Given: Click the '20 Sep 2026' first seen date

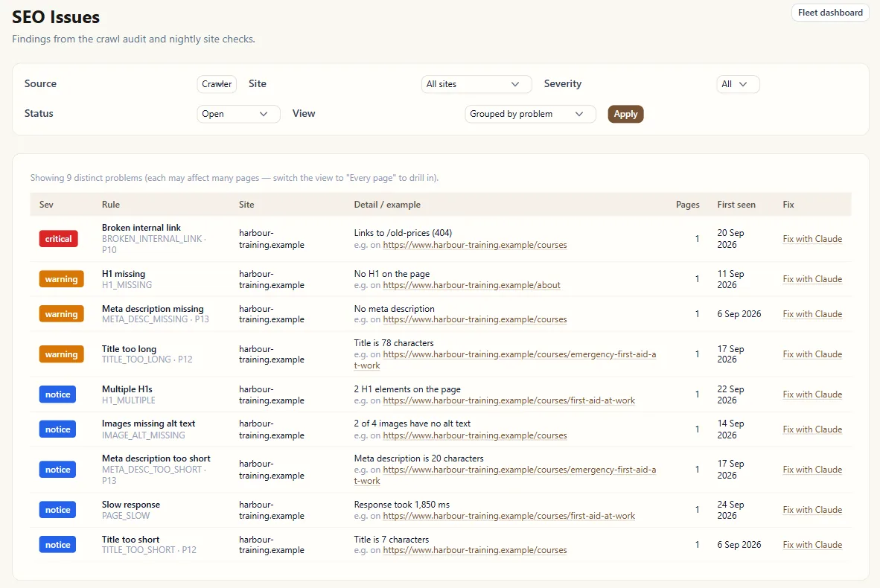Looking at the screenshot, I should (x=730, y=238).
